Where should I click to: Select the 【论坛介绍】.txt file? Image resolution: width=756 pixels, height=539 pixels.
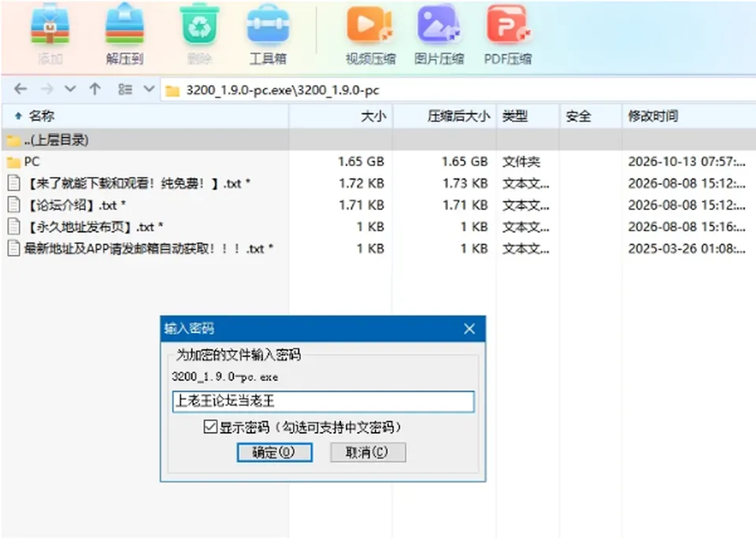76,205
